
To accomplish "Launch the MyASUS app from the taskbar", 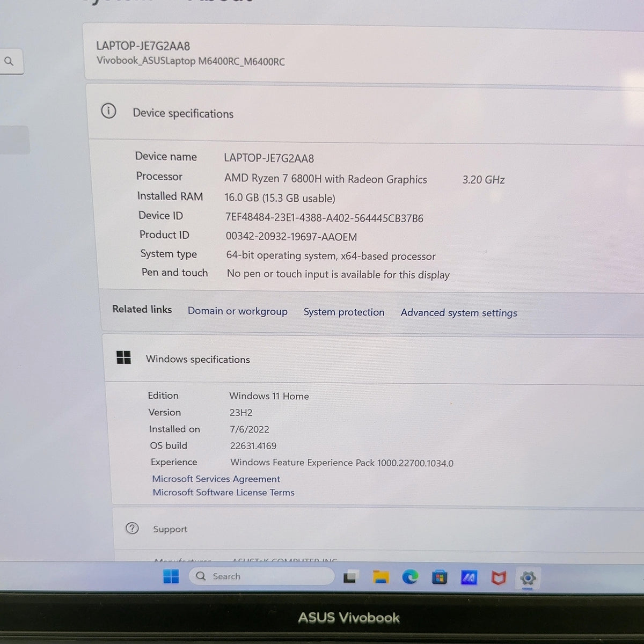I will coord(469,578).
